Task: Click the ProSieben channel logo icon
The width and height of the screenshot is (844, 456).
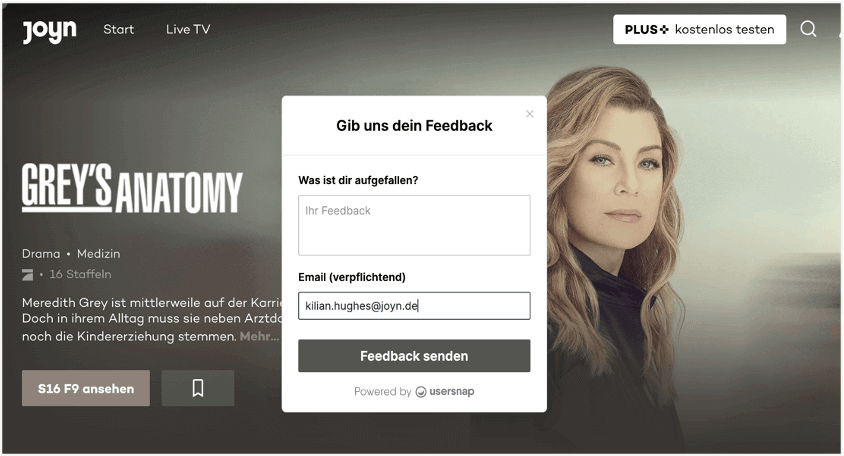Action: click(27, 275)
